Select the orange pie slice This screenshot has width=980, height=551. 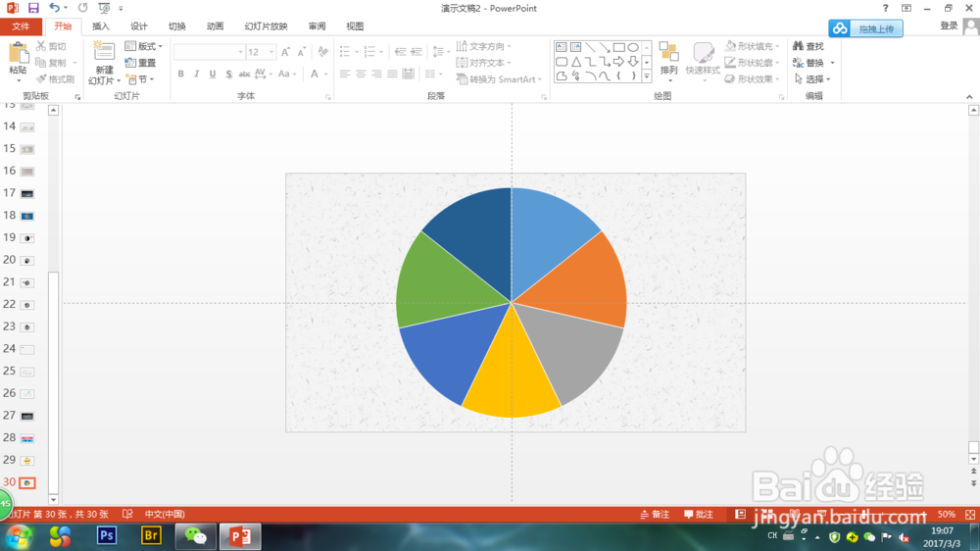tap(578, 281)
